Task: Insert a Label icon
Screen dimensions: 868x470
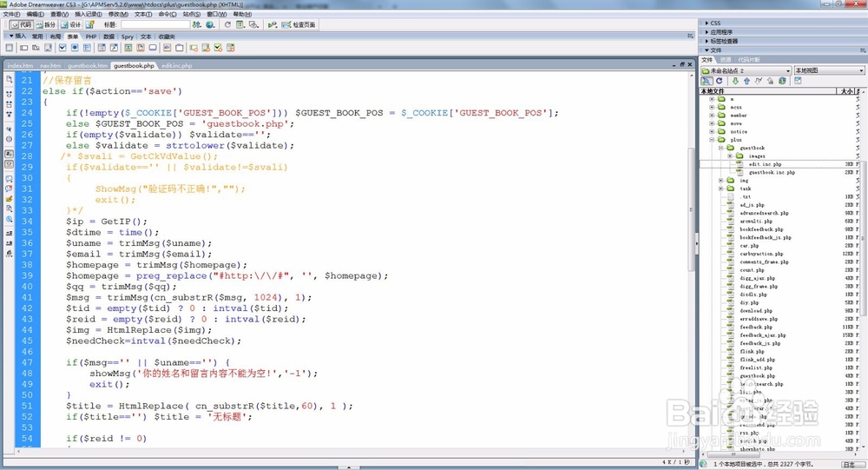Action: coord(168,49)
